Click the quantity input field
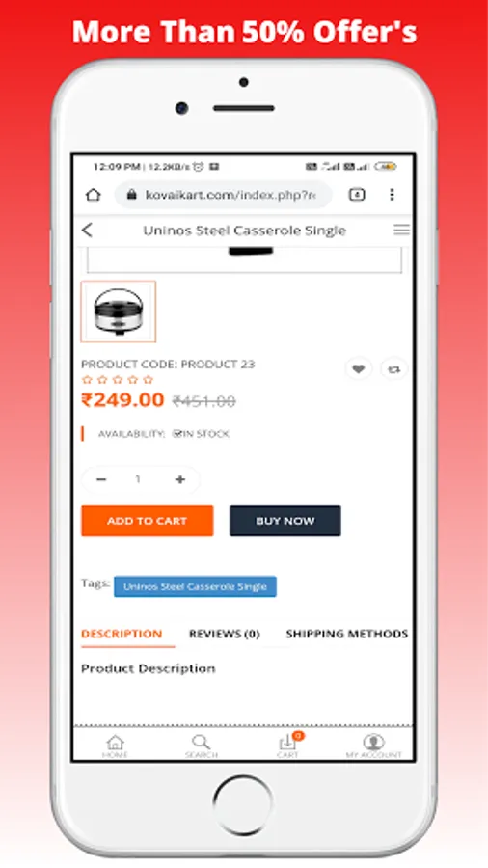Viewport: 488px width, 868px height. click(138, 479)
